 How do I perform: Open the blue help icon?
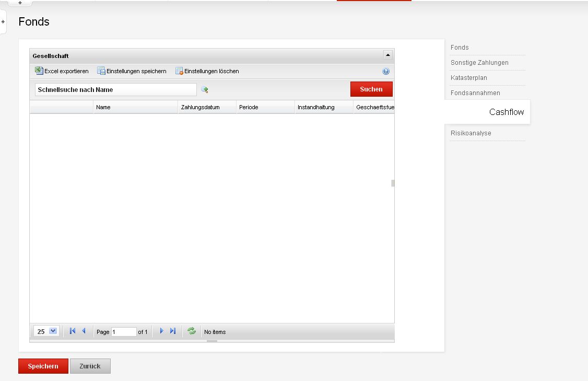point(386,71)
